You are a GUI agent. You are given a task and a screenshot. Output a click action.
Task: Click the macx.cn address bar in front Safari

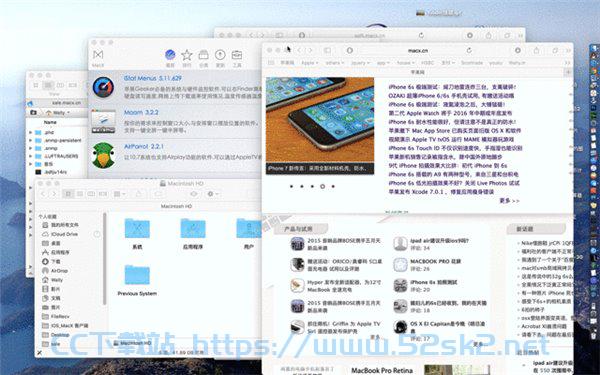point(417,51)
